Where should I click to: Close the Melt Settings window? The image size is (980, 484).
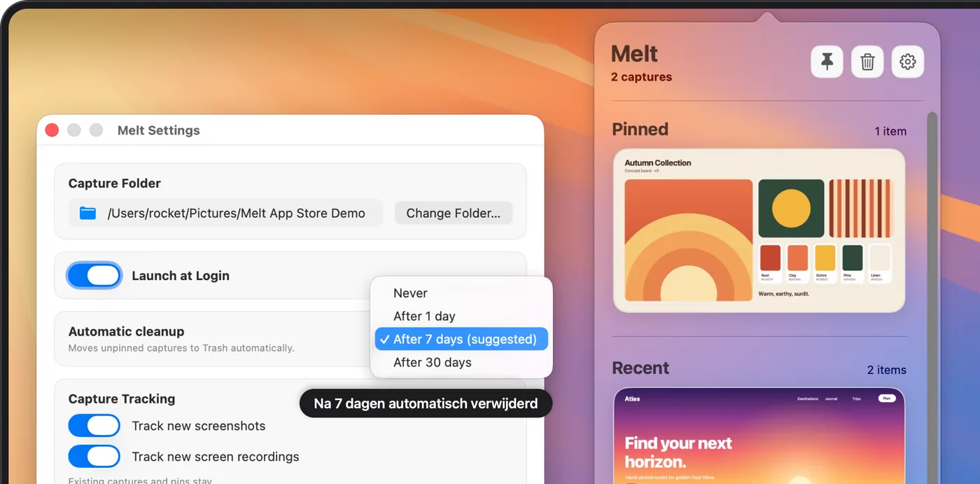click(x=52, y=130)
